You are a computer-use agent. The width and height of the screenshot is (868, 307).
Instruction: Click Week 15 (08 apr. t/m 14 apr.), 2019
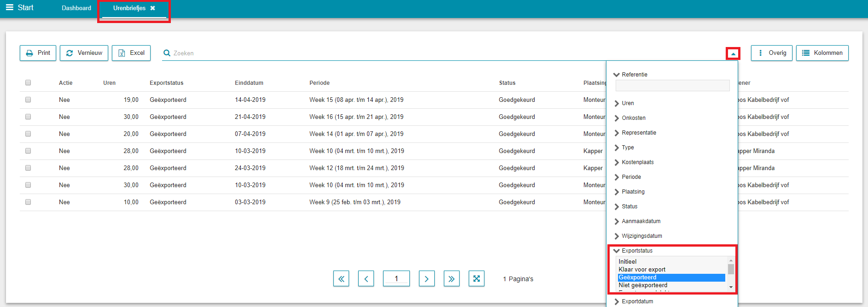[x=356, y=100]
